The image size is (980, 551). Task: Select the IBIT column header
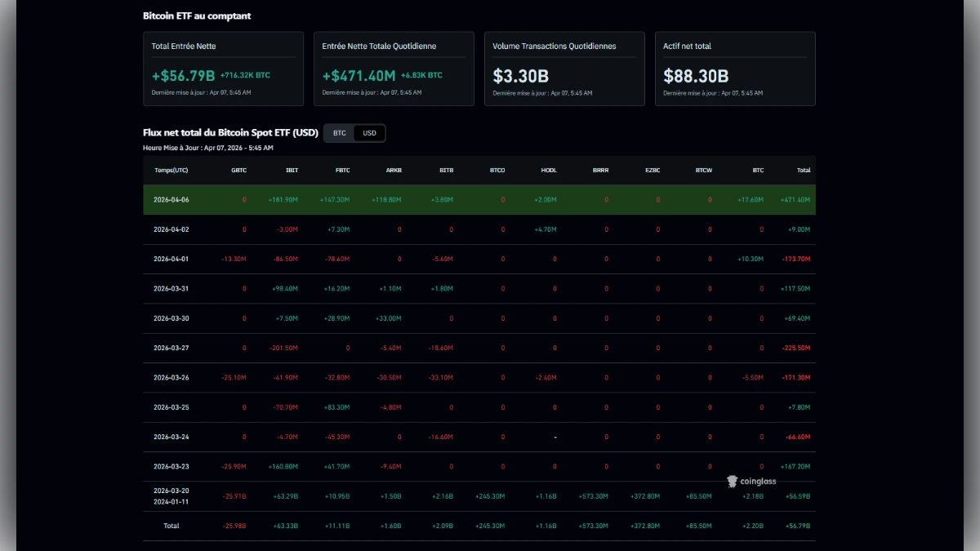pyautogui.click(x=292, y=170)
